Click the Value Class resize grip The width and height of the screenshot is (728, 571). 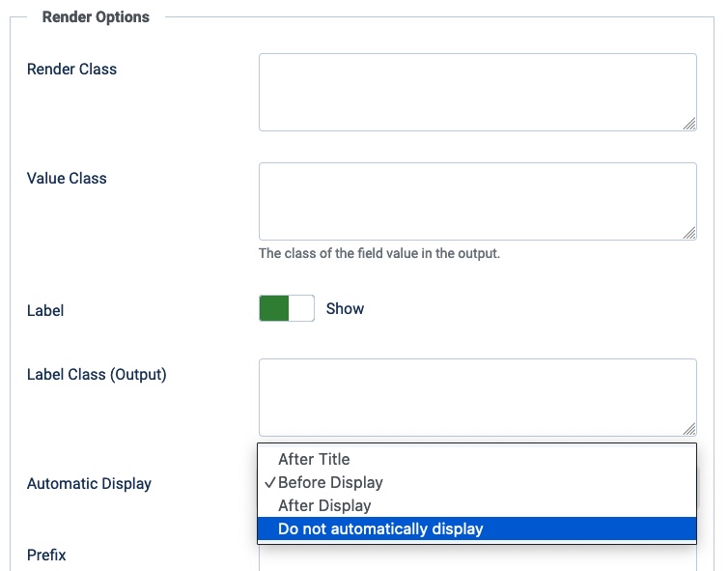[689, 233]
